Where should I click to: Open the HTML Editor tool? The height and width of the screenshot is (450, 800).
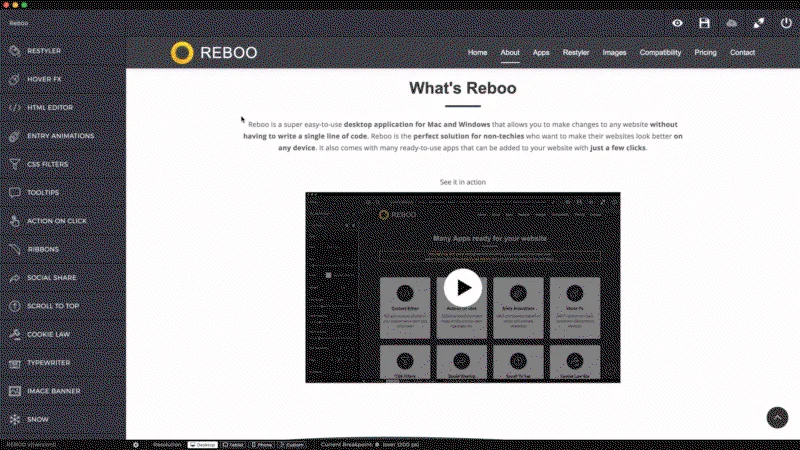[63, 108]
